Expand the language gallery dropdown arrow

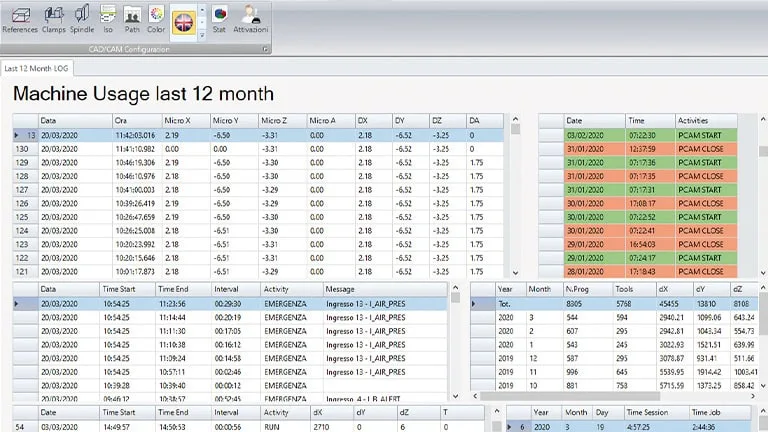(x=202, y=35)
